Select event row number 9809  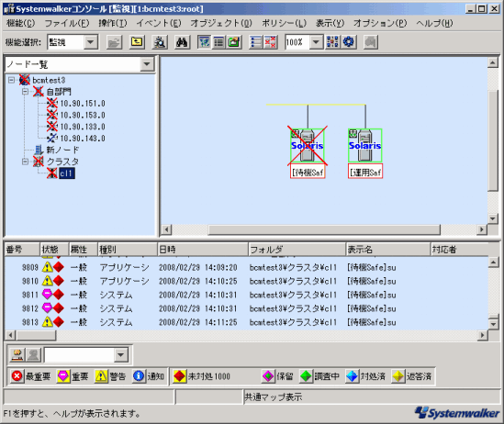pos(246,267)
